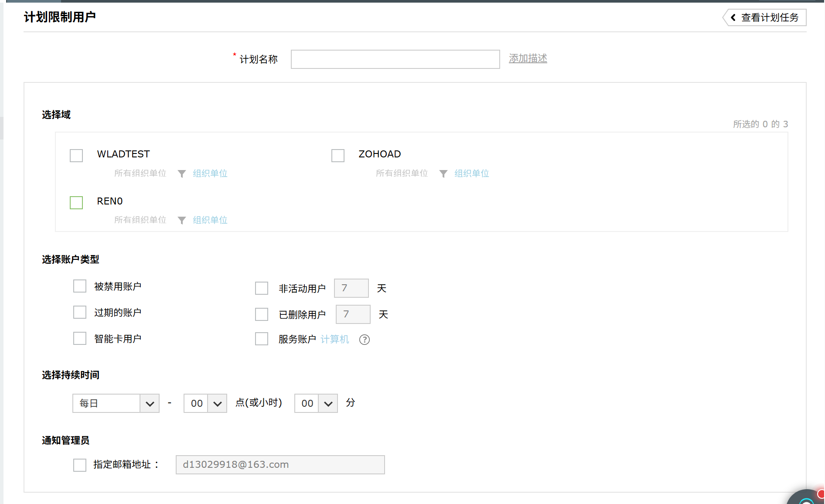Screen dimensions: 825x504
Task: Click the 非活动用户 days input
Action: pos(351,288)
